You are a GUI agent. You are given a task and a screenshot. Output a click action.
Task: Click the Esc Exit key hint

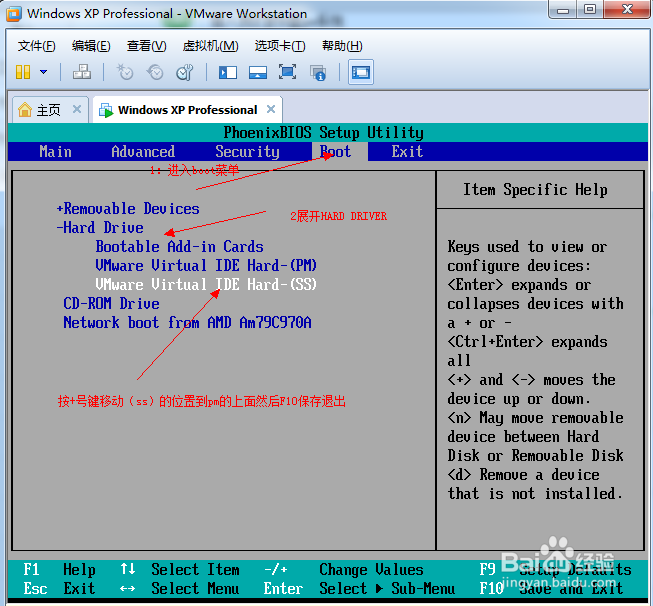point(59,589)
